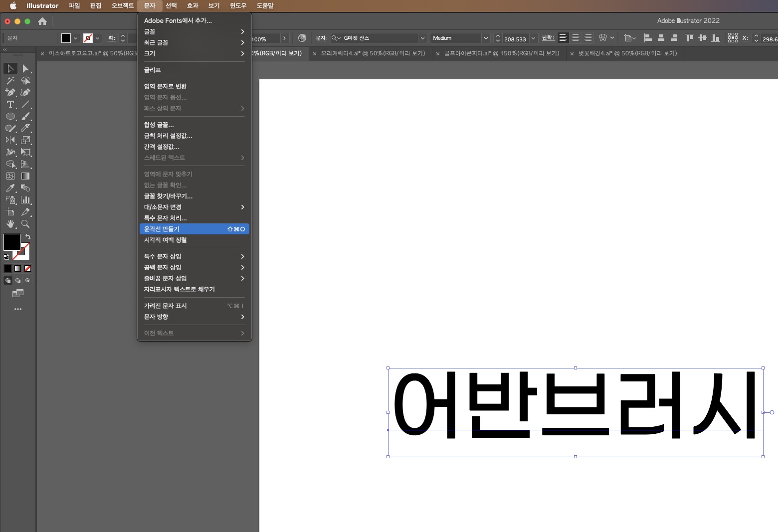
Task: Switch to Draw Behind mode
Action: tap(18, 281)
